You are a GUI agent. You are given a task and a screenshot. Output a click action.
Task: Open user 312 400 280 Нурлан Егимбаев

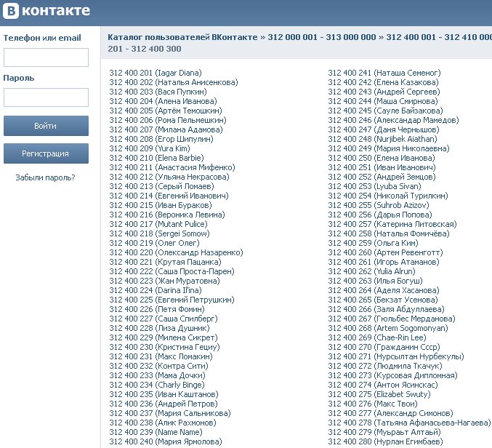click(x=385, y=441)
